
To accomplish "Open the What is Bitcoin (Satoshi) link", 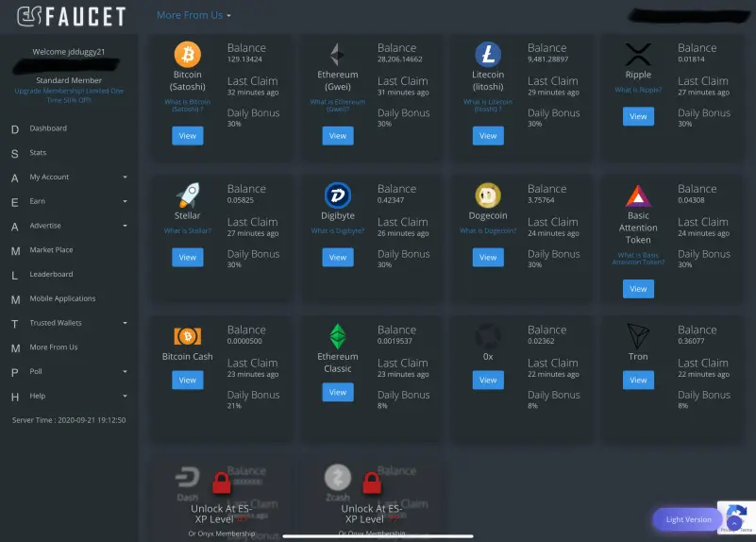I will pos(188,106).
